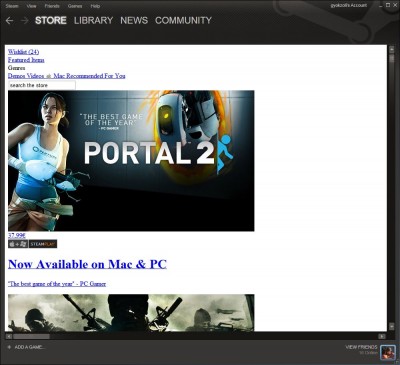Click the vertical scrollbar up arrow
This screenshot has width=400, height=365.
click(x=391, y=49)
